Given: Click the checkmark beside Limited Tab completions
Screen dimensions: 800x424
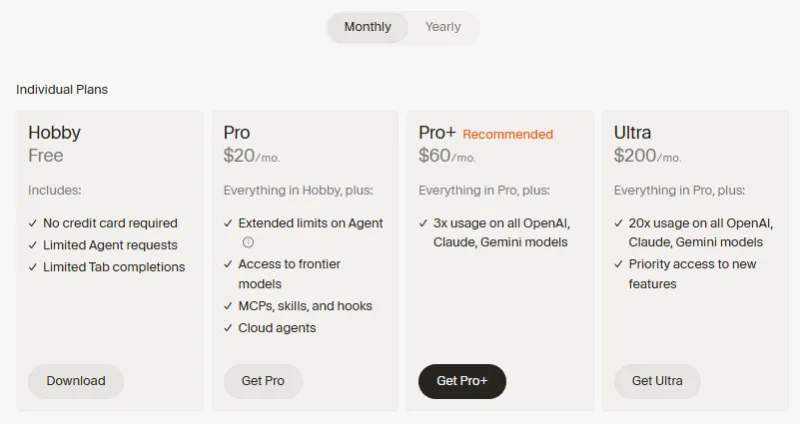Looking at the screenshot, I should tap(33, 267).
